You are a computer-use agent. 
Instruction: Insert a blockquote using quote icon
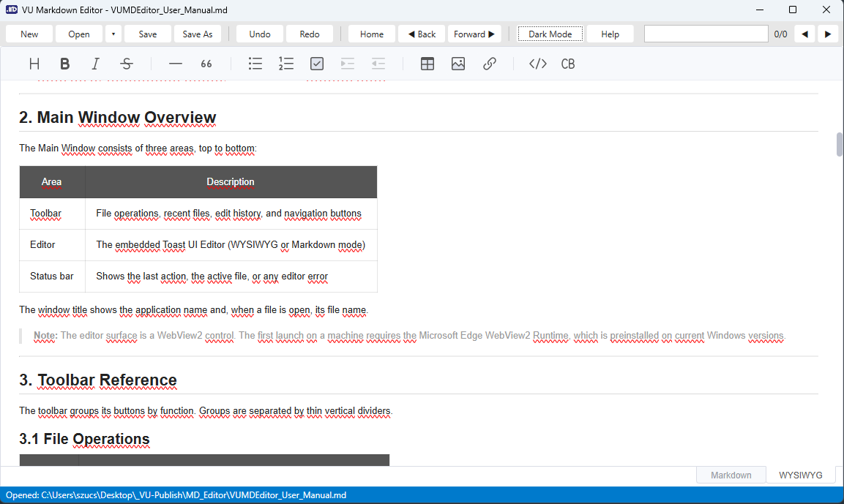[x=206, y=64]
